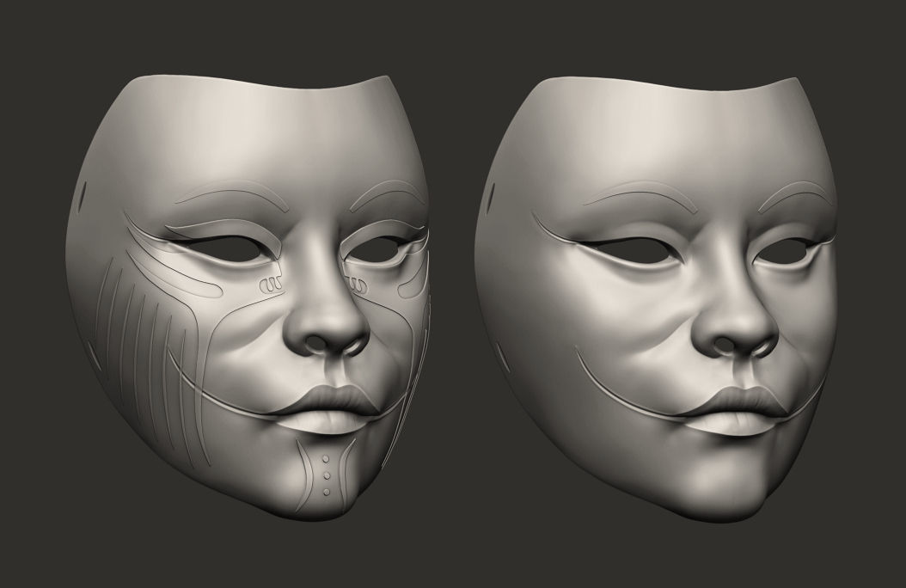The height and width of the screenshot is (588, 906).
Task: Select the plain mask's left eye hole
Action: click(643, 253)
